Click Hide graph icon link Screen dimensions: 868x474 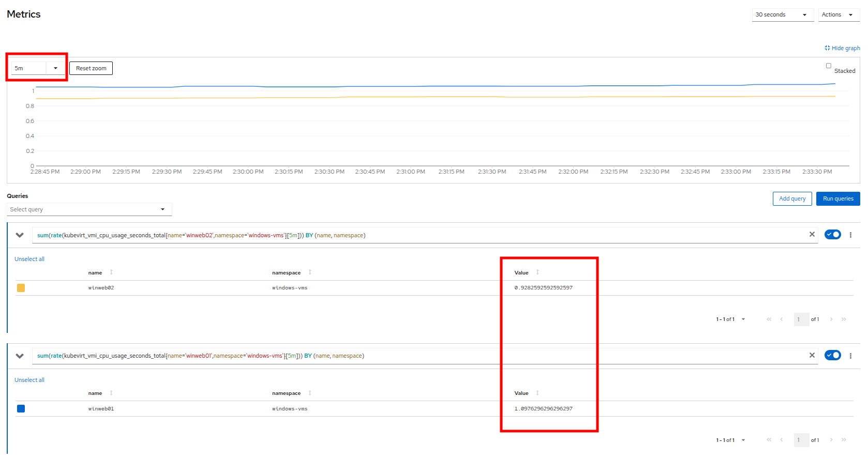(x=842, y=48)
